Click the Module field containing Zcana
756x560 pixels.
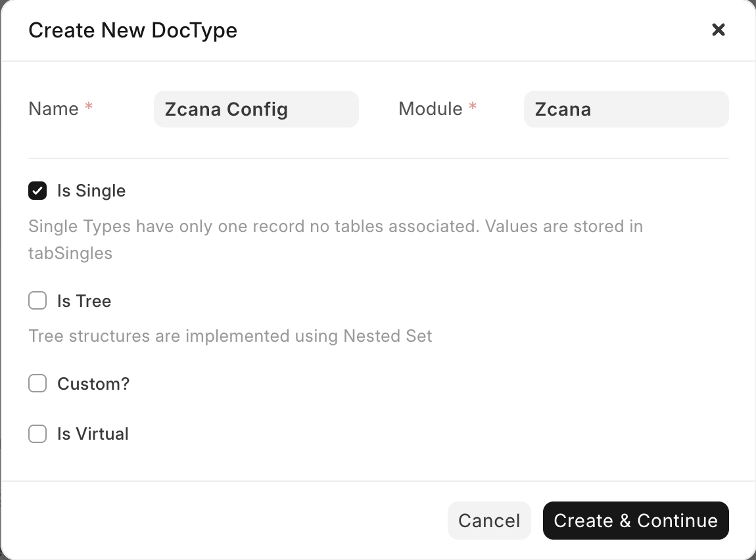(626, 109)
